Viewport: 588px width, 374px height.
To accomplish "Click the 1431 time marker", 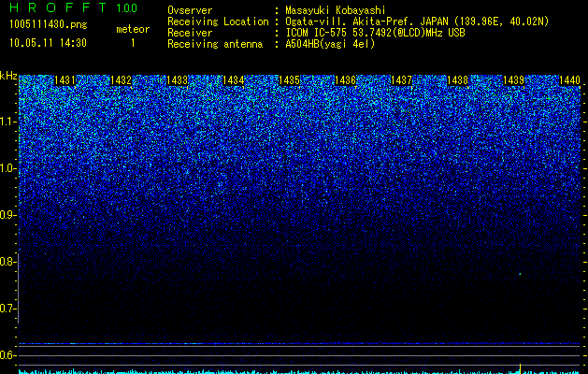I will 65,80.
